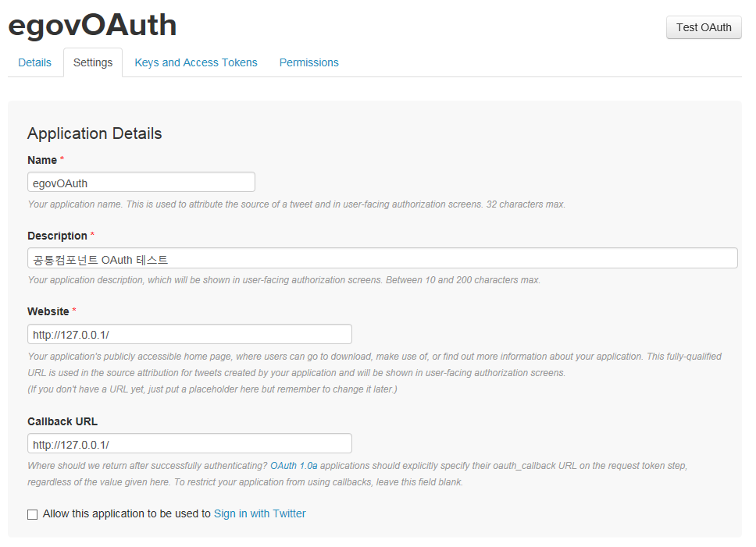Click the bold Description field label
756x547 pixels.
coord(57,236)
